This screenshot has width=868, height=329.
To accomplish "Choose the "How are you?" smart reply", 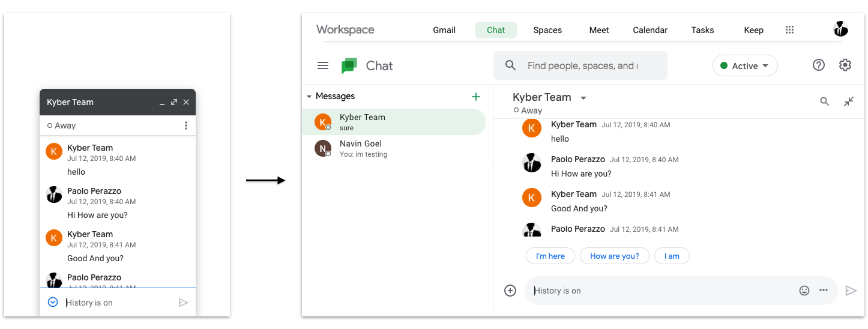I will pyautogui.click(x=615, y=256).
